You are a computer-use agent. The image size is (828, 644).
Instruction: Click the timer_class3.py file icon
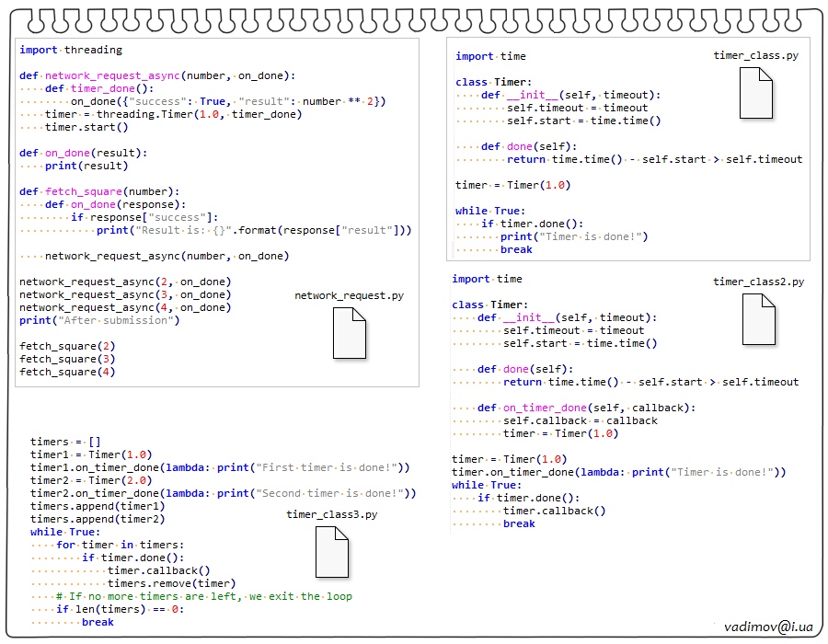click(332, 552)
